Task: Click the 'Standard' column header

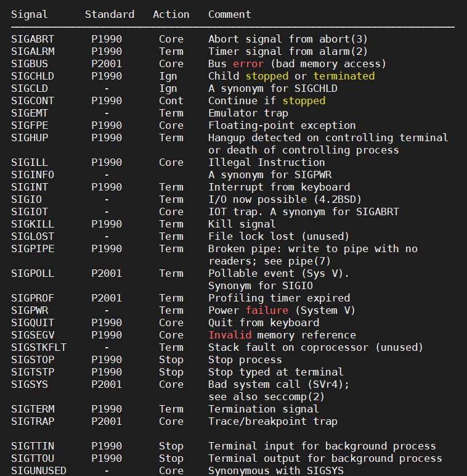Action: coord(110,14)
